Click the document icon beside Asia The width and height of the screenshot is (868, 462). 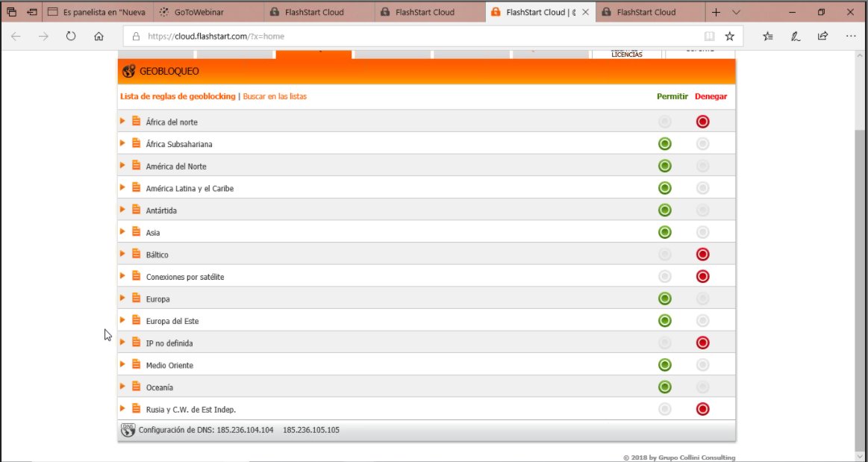coord(136,232)
